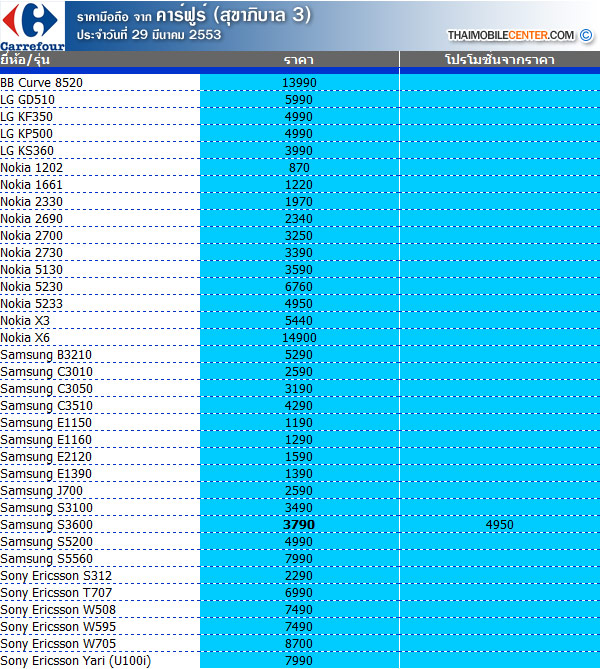Viewport: 600px width, 669px height.
Task: Select Nokia 2330 model name
Action: 32,202
